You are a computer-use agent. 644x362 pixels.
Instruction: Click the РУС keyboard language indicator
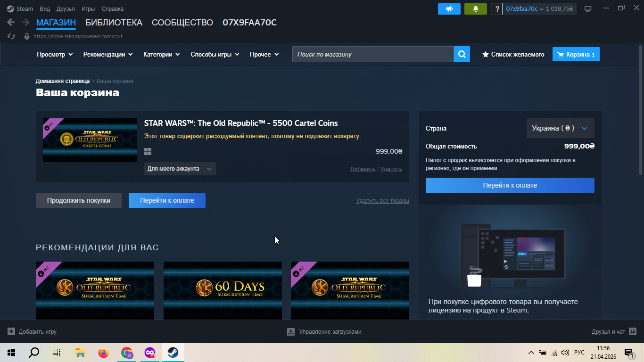point(579,353)
